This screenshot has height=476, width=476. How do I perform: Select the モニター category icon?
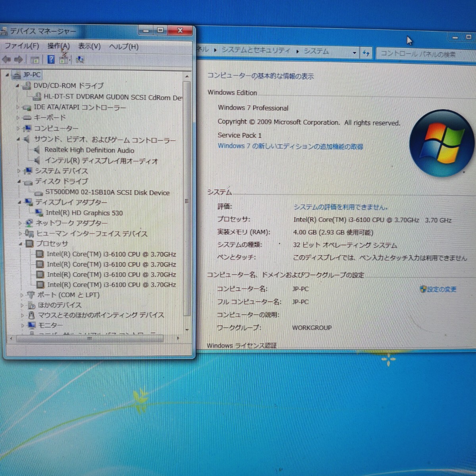pyautogui.click(x=31, y=326)
